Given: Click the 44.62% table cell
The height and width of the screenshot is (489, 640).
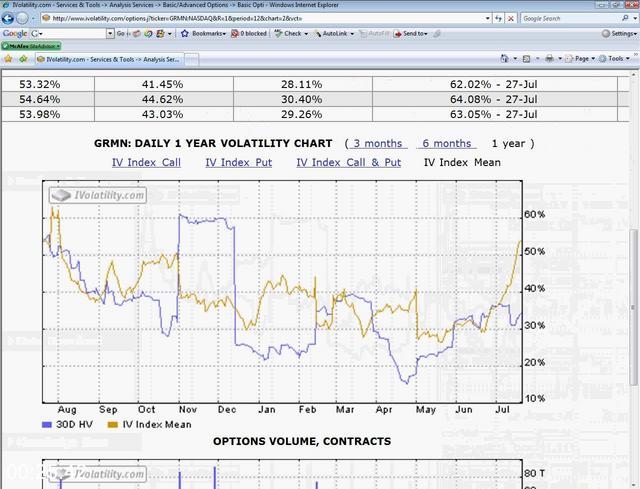Looking at the screenshot, I should click(162, 99).
